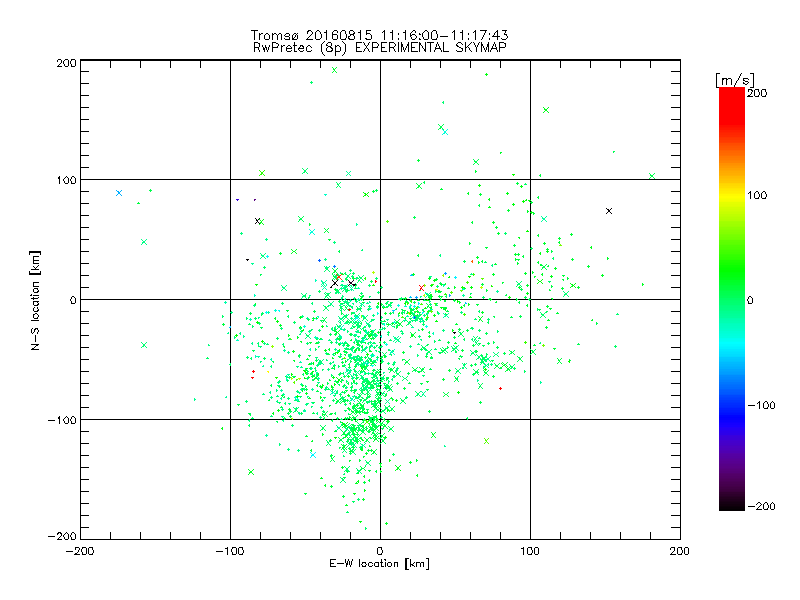Click the plot title 'Tromsø 20160815 11:16:00-11:17:43'
Image resolution: width=800 pixels, height=600 pixels.
(379, 35)
